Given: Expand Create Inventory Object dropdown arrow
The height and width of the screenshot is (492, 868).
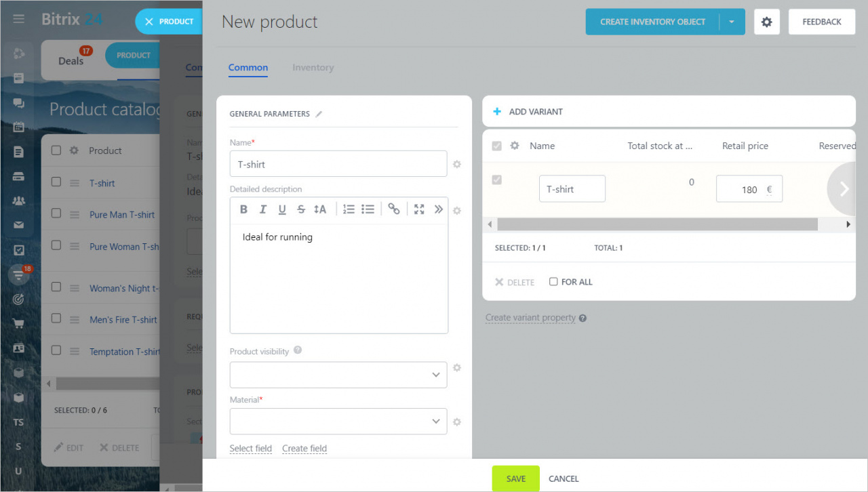Looking at the screenshot, I should (x=732, y=22).
